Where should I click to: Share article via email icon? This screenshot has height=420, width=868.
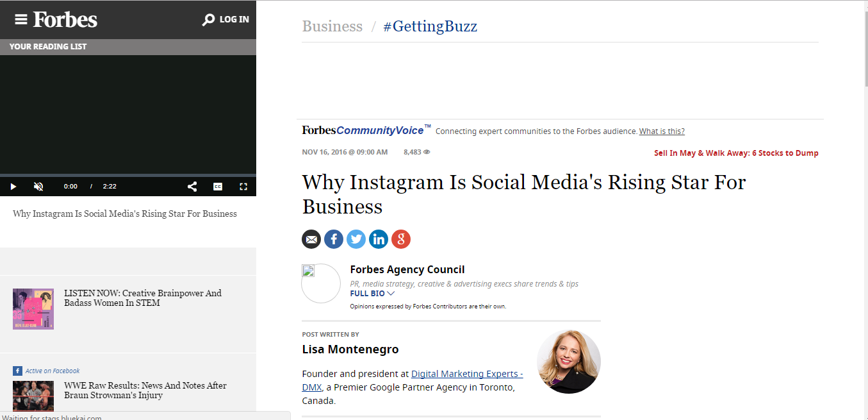click(311, 239)
